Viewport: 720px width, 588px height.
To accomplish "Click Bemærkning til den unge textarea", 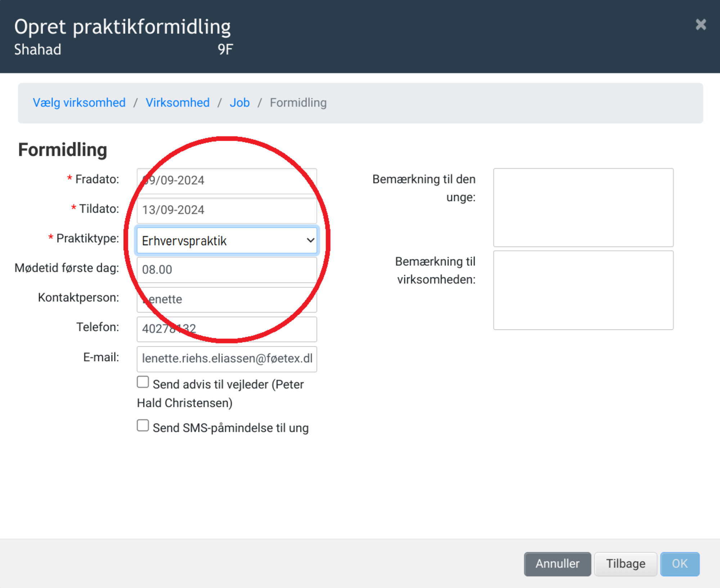I will point(583,207).
